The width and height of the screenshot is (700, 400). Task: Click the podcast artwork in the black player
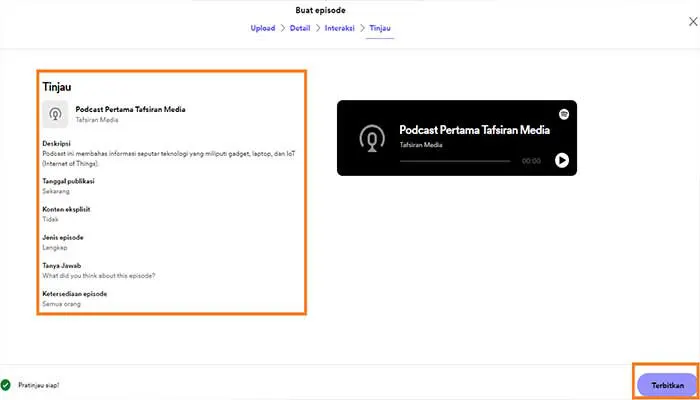[372, 137]
